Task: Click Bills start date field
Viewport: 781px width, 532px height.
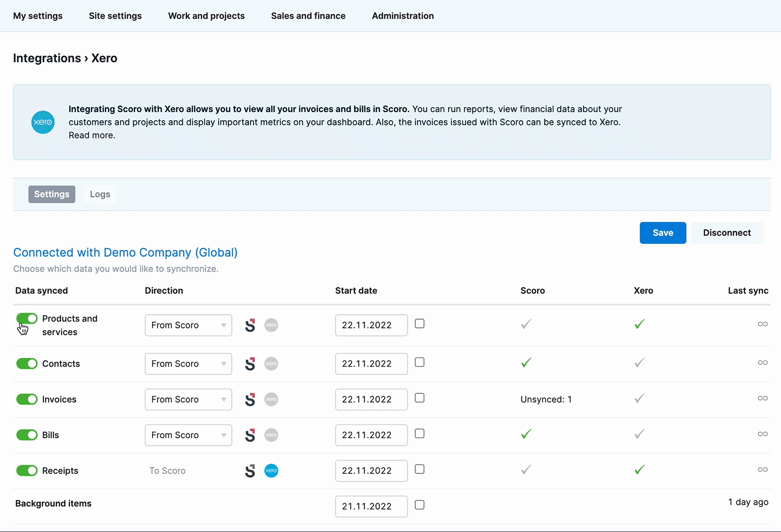Action: 372,435
